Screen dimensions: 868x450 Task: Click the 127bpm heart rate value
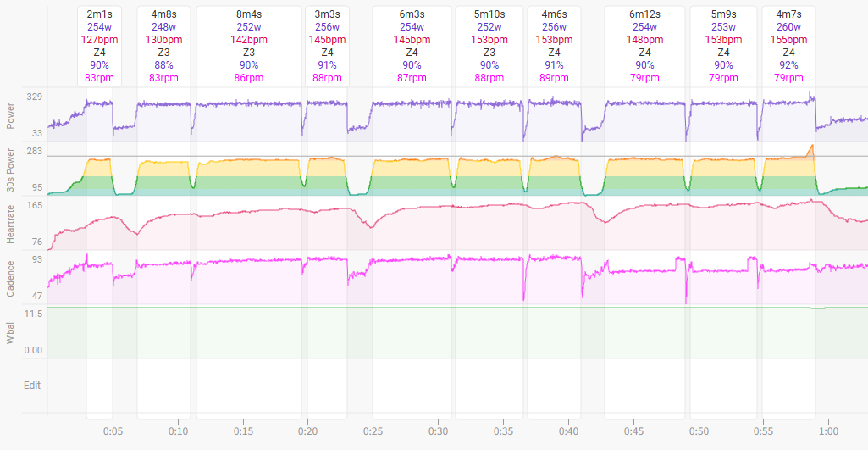[100, 39]
